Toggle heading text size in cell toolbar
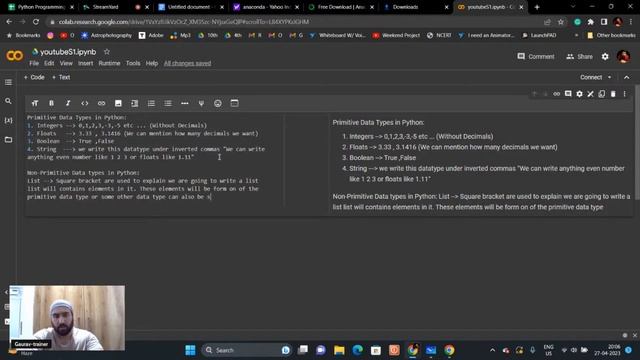 [x=35, y=103]
